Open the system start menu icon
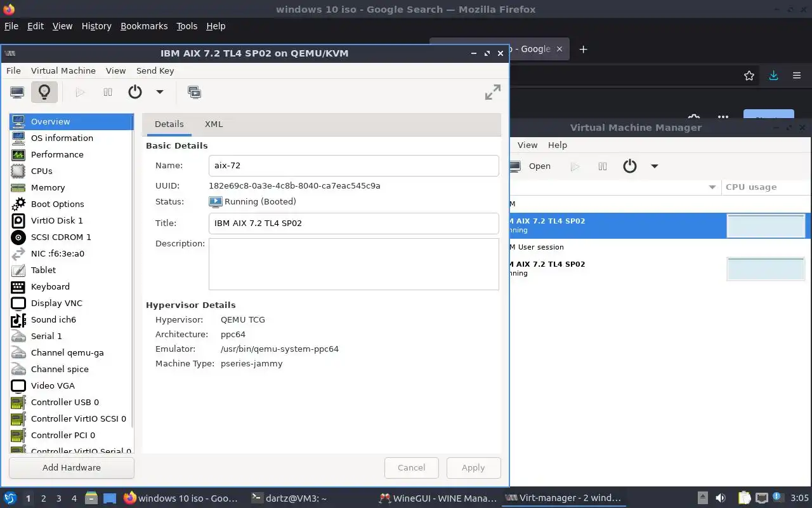 point(10,498)
